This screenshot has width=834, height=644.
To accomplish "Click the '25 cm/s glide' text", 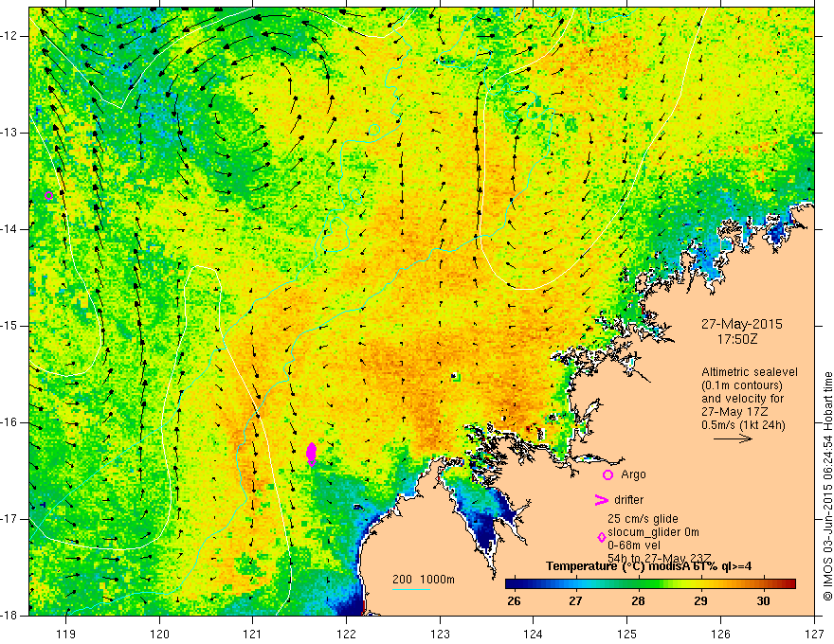I will tap(643, 519).
